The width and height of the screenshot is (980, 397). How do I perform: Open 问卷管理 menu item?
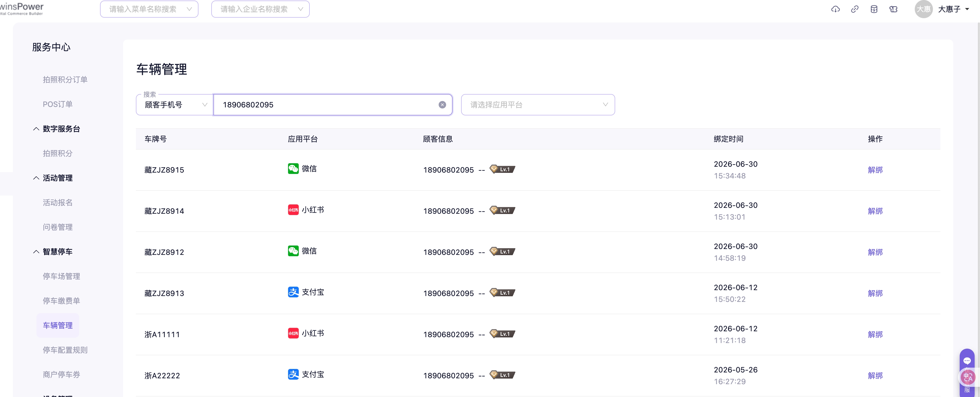(58, 227)
